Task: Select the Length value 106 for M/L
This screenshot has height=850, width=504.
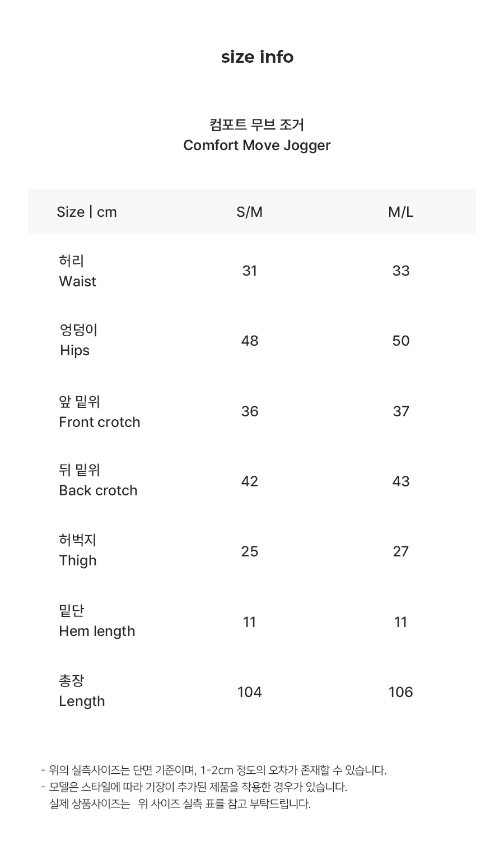Action: [400, 692]
